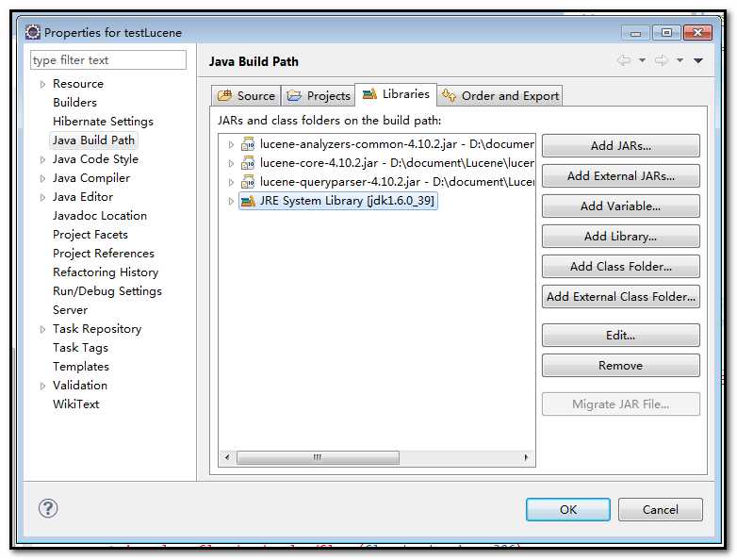Select Hibernate Settings page
Screen dimensions: 737x560
coord(103,122)
